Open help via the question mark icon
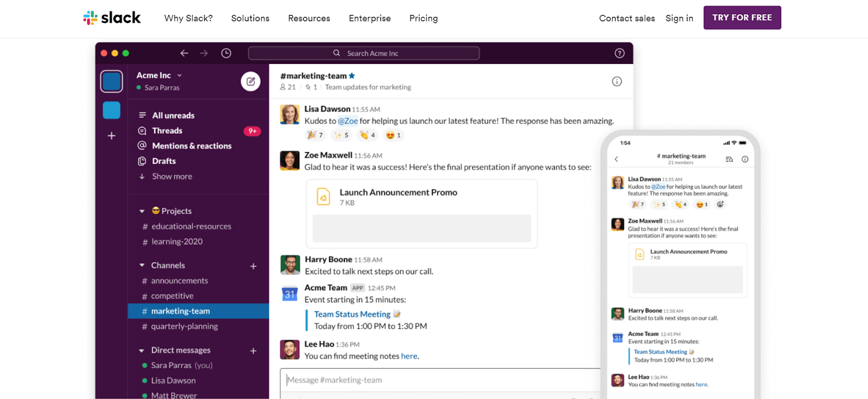This screenshot has height=399, width=868. tap(620, 53)
